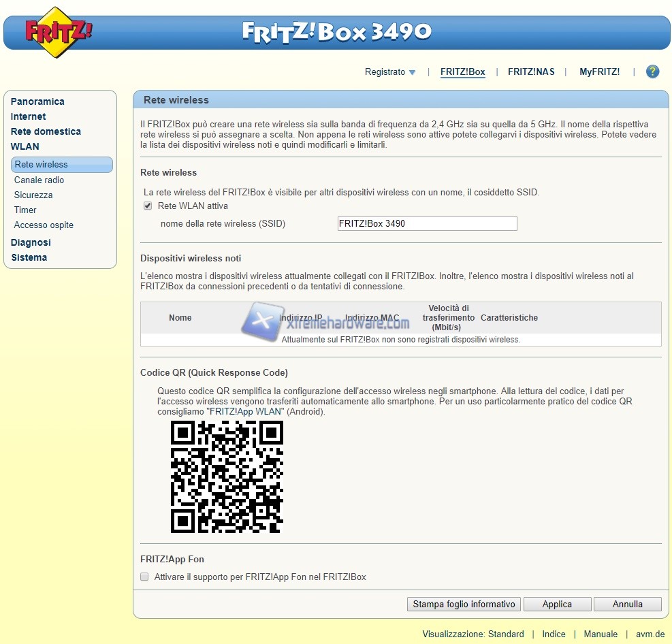The height and width of the screenshot is (644, 672).
Task: Select the FRITZ!NAS tab
Action: pos(531,72)
